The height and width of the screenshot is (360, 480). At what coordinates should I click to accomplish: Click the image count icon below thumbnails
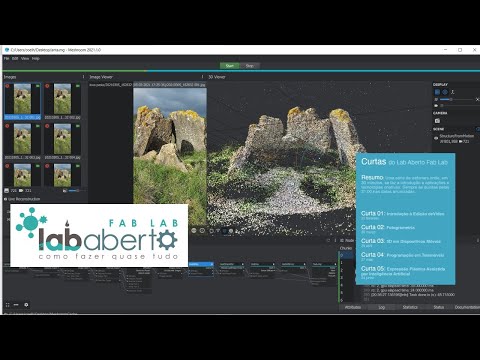tap(7, 190)
